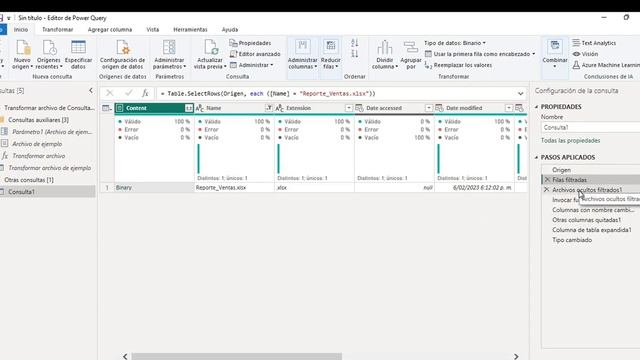Open Dividir columna options

384,54
